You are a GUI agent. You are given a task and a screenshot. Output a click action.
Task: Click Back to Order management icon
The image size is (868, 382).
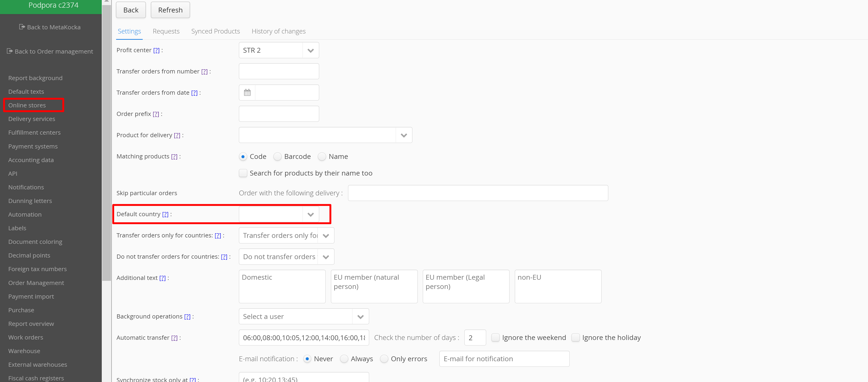tap(9, 51)
